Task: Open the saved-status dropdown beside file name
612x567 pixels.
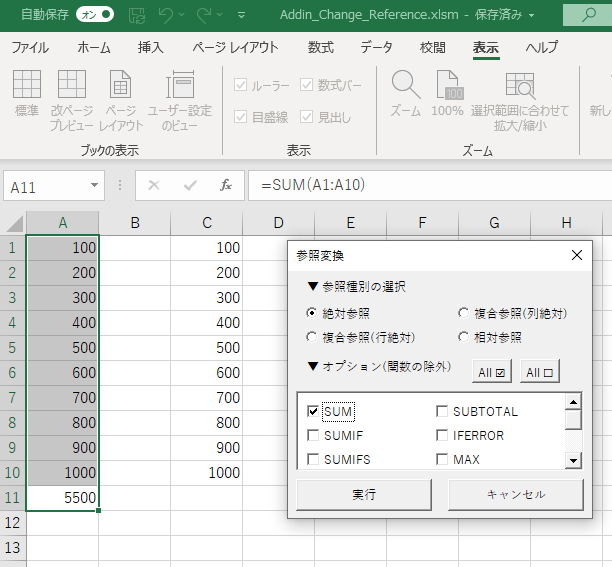Action: [531, 16]
